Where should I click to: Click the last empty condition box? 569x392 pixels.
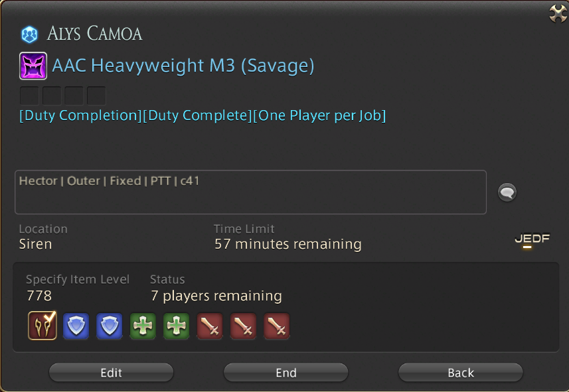96,96
